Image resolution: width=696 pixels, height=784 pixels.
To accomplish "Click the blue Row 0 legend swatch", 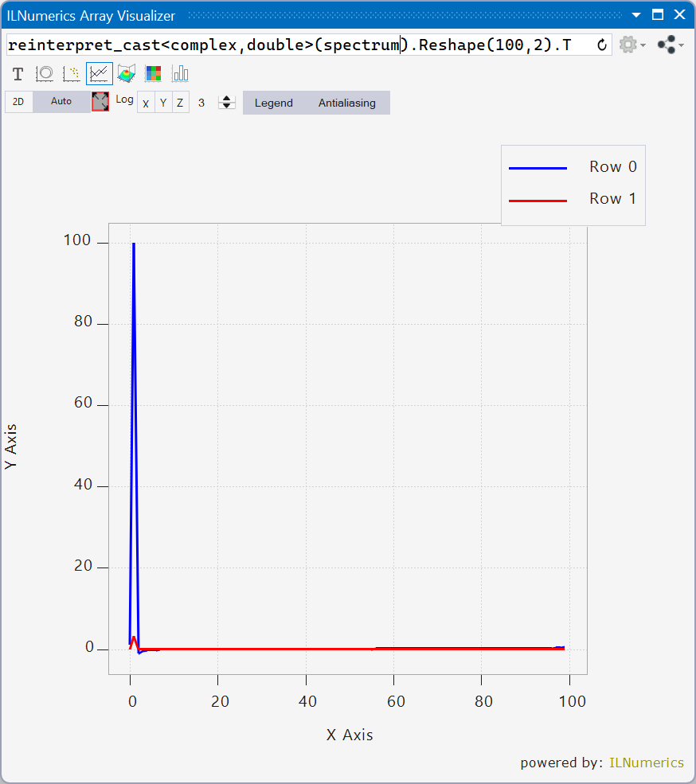I will (538, 169).
